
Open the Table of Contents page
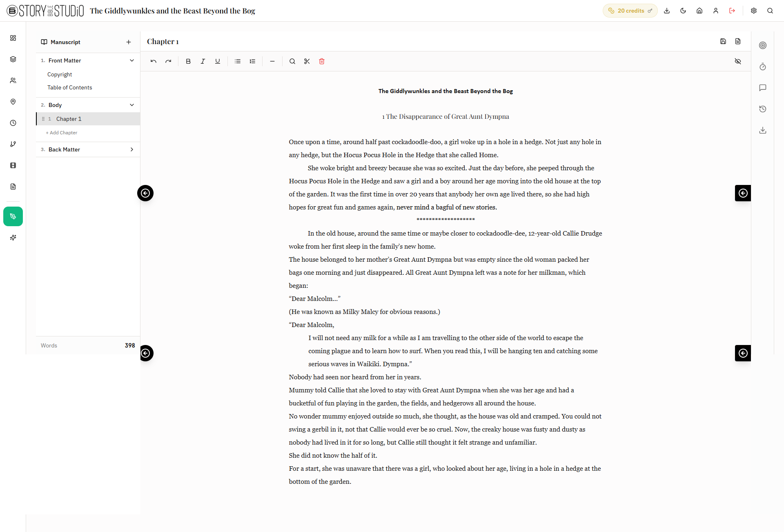click(70, 87)
